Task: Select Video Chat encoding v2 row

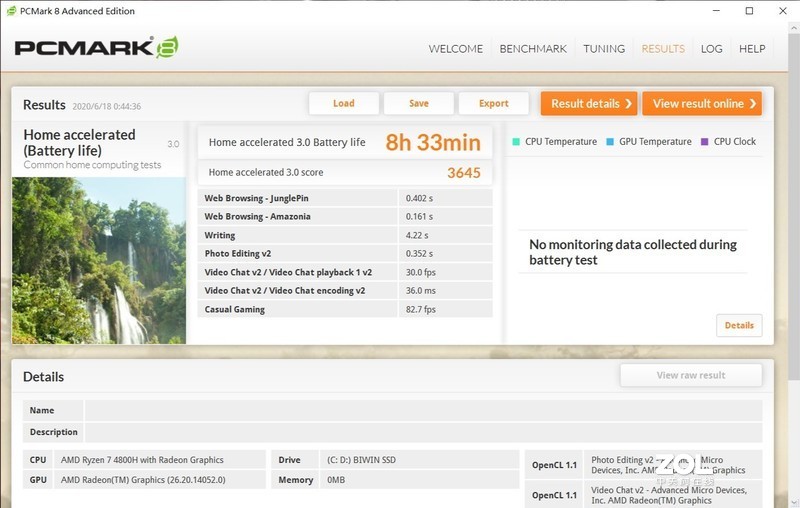Action: point(345,291)
